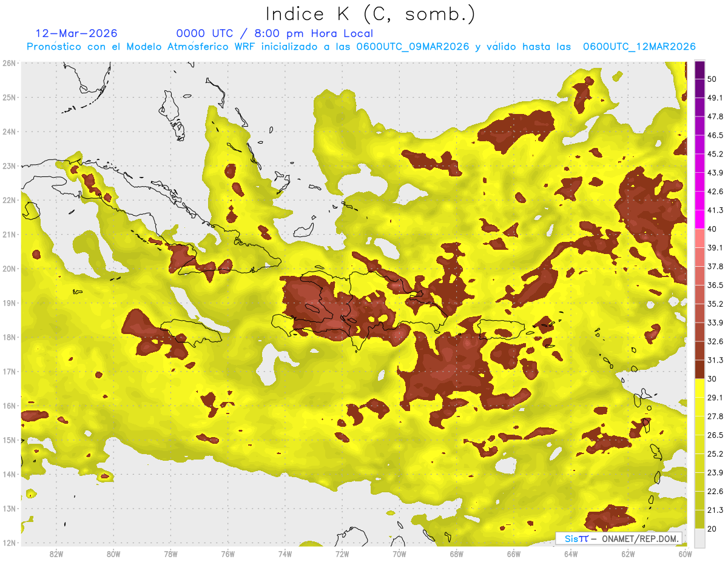Select the '12-Mar-2026' date label
This screenshot has height=562, width=728.
pos(76,33)
